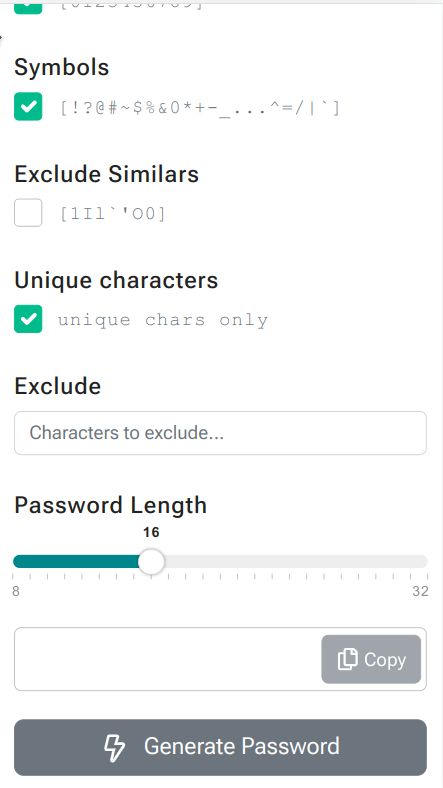Screen dimensions: 443x788
Task: Toggle the partially visible digits checkbox
Action: click(28, 7)
